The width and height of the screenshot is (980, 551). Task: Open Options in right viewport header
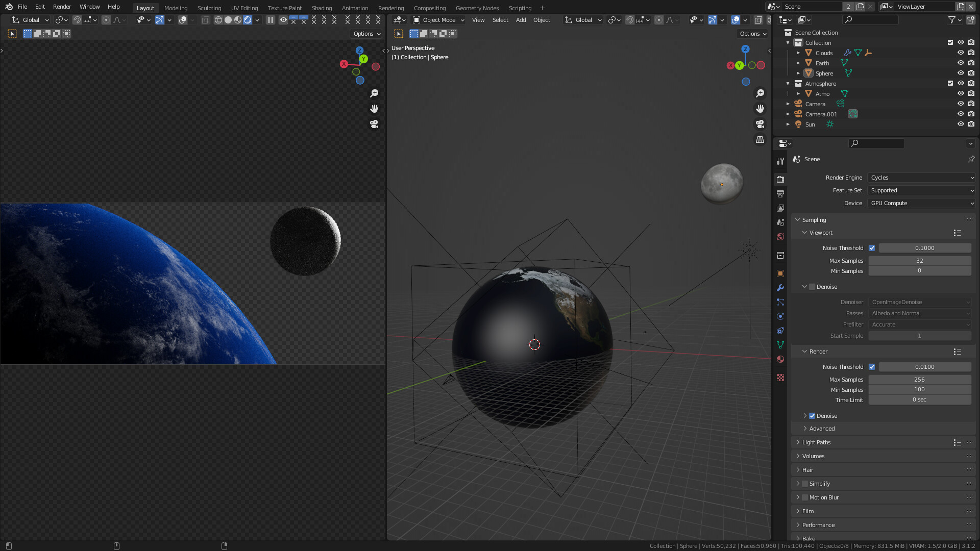pos(753,34)
